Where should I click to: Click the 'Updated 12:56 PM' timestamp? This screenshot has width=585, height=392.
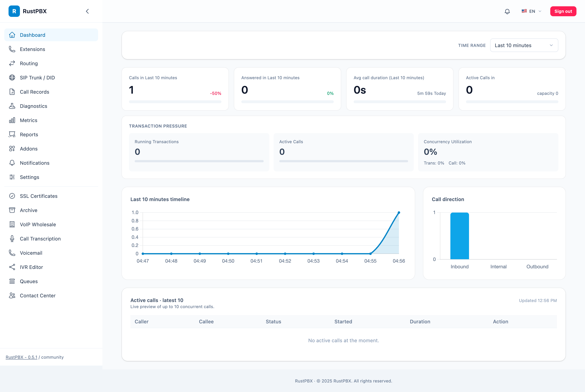(538, 301)
